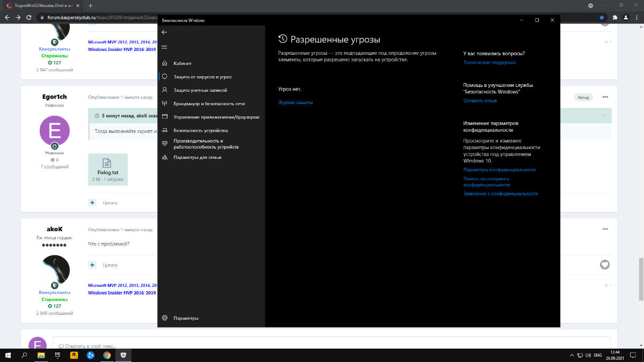Toggle the hamburger navigation menu
The height and width of the screenshot is (362, 644).
(x=164, y=47)
